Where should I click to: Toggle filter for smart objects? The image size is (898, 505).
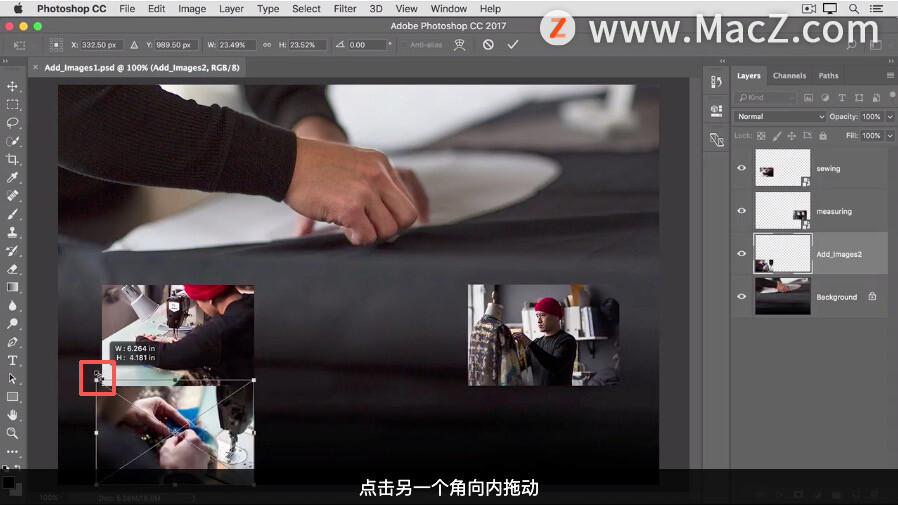pos(876,98)
